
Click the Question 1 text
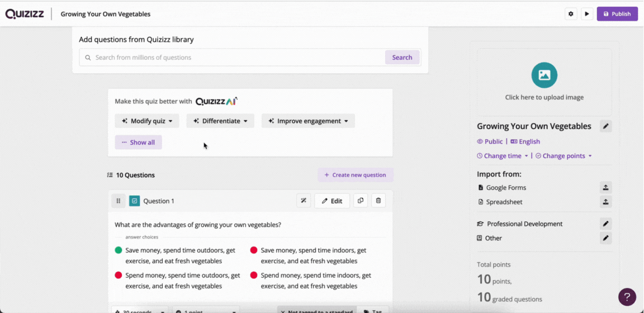(198, 225)
